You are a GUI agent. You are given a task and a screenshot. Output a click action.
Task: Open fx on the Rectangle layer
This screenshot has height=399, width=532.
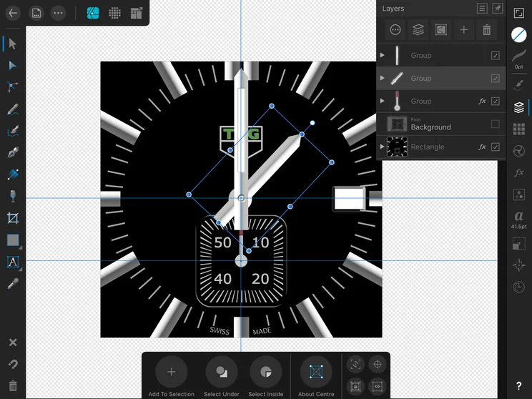482,147
